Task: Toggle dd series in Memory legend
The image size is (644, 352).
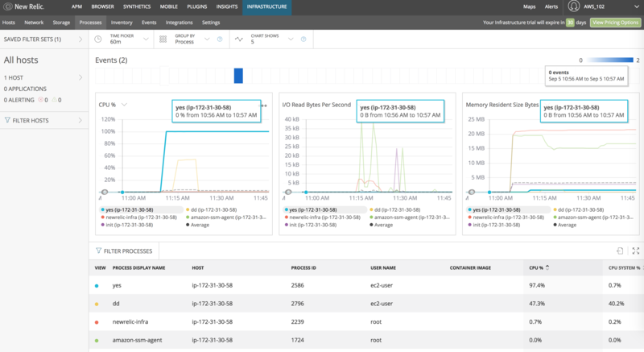Action: coord(578,209)
